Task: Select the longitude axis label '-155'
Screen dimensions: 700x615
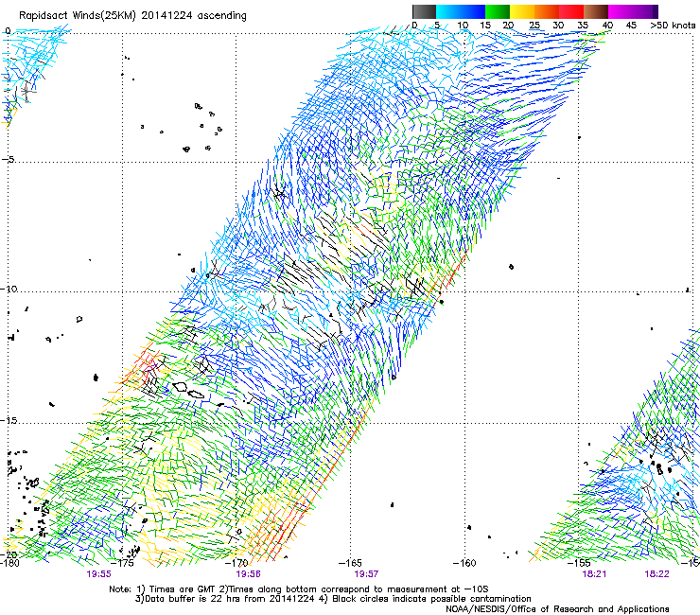Action: coord(579,563)
